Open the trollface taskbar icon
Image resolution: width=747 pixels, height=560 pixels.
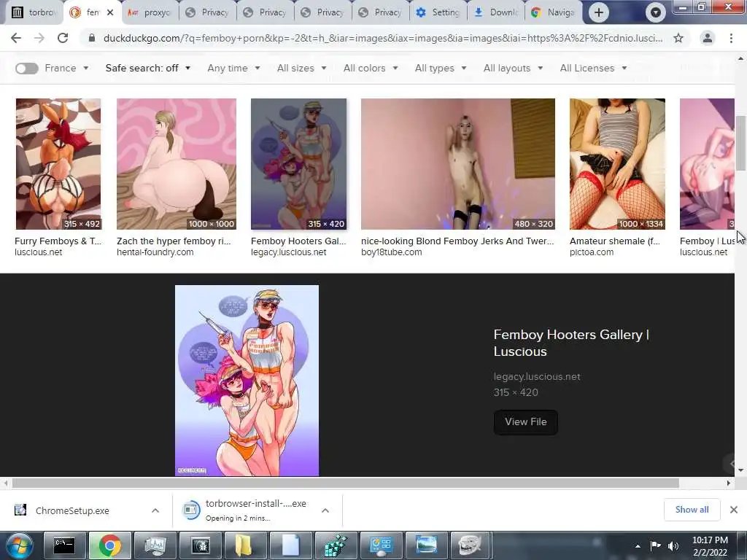[471, 545]
